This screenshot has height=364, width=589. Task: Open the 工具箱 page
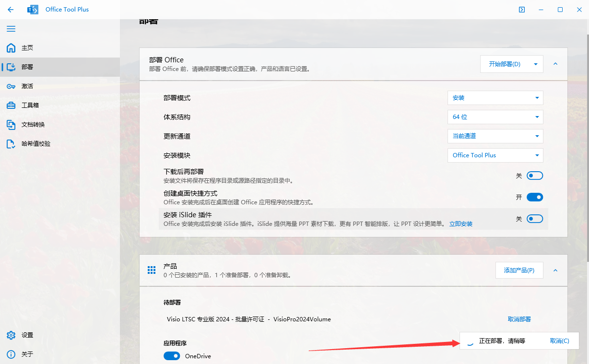pos(60,106)
